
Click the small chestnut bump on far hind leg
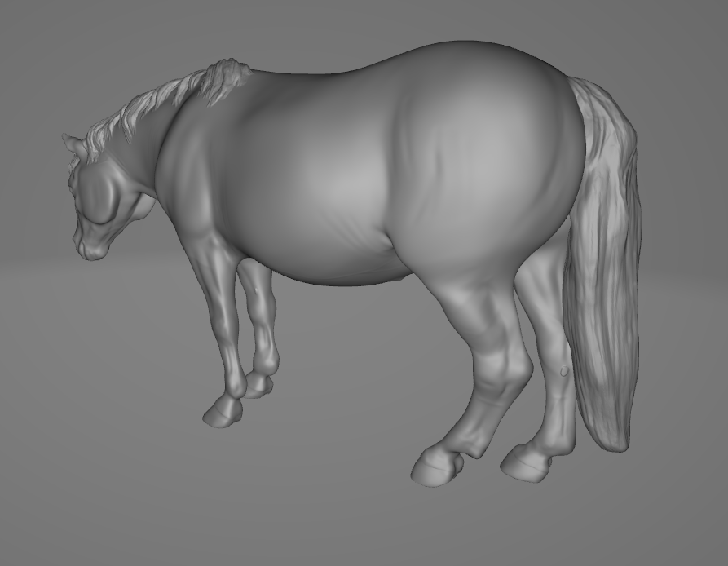[564, 371]
